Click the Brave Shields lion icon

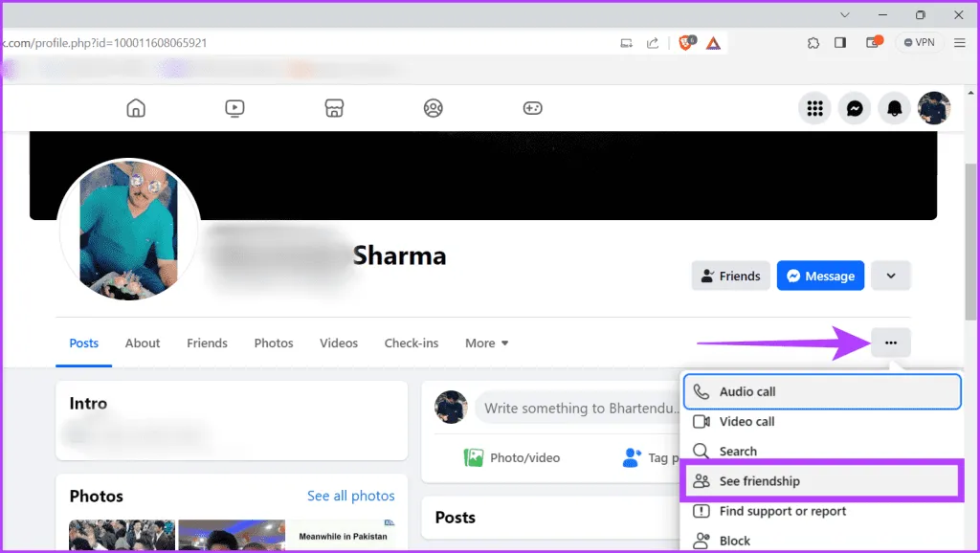click(x=686, y=42)
